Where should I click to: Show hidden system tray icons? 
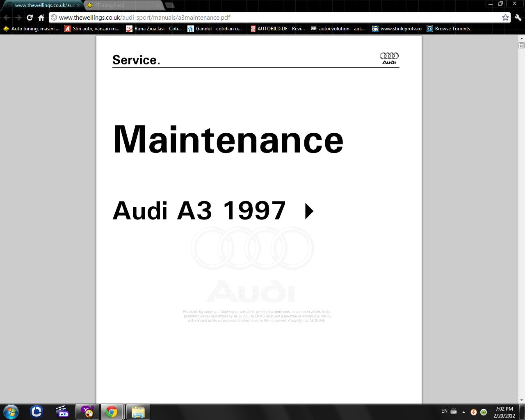[463, 412]
